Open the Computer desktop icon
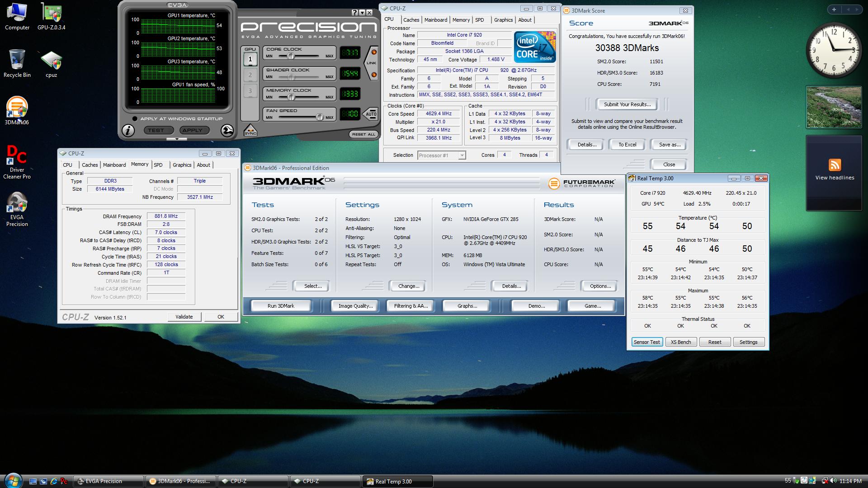Screen dimensions: 868x488 coord(17,17)
